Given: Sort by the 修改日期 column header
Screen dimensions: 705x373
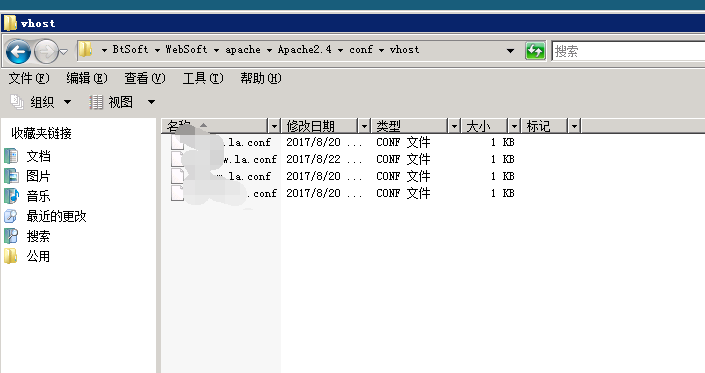Looking at the screenshot, I should (320, 126).
